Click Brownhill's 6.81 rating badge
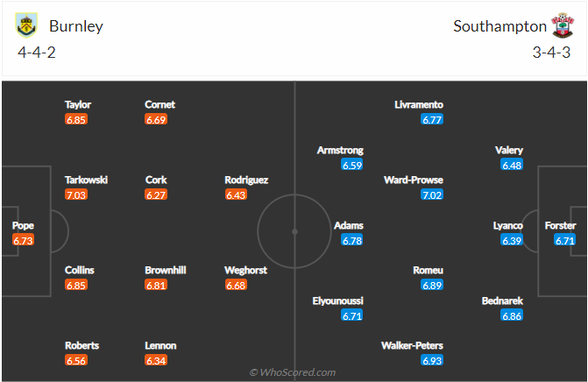This screenshot has height=382, width=588. coord(156,286)
